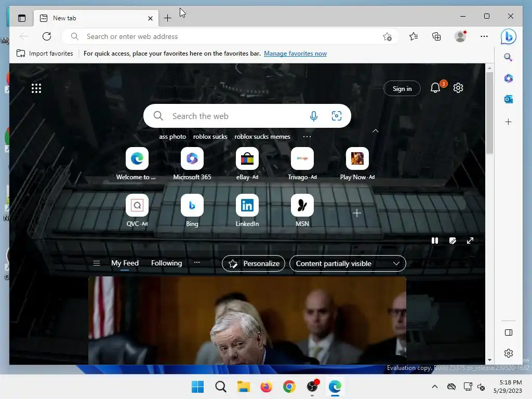Open visual search camera icon
Image resolution: width=532 pixels, height=399 pixels.
coord(337,116)
